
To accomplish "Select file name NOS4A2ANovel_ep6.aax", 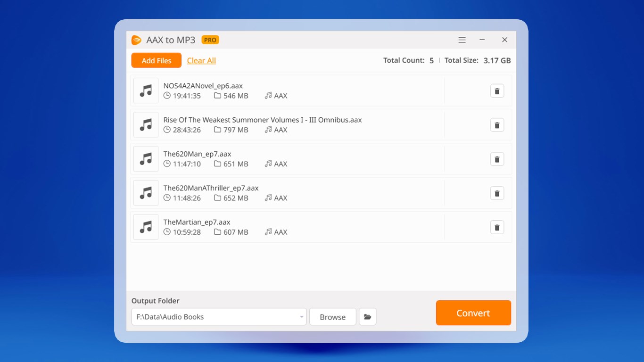I will [203, 86].
